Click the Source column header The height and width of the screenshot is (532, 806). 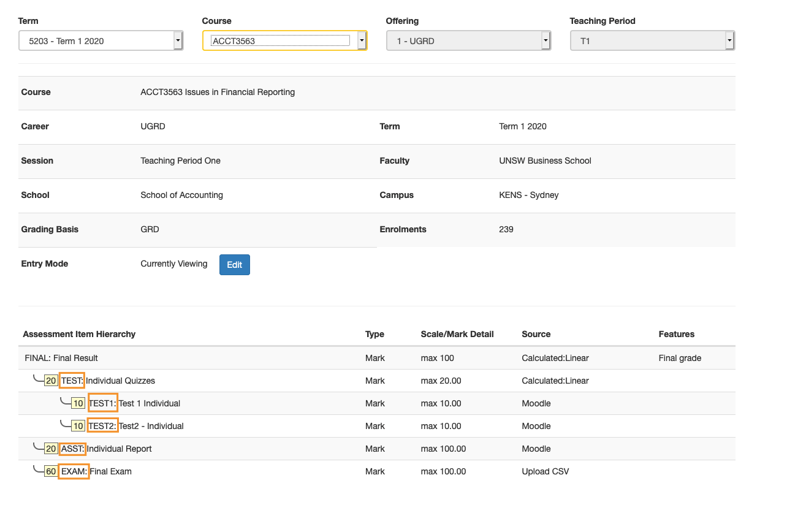(536, 334)
